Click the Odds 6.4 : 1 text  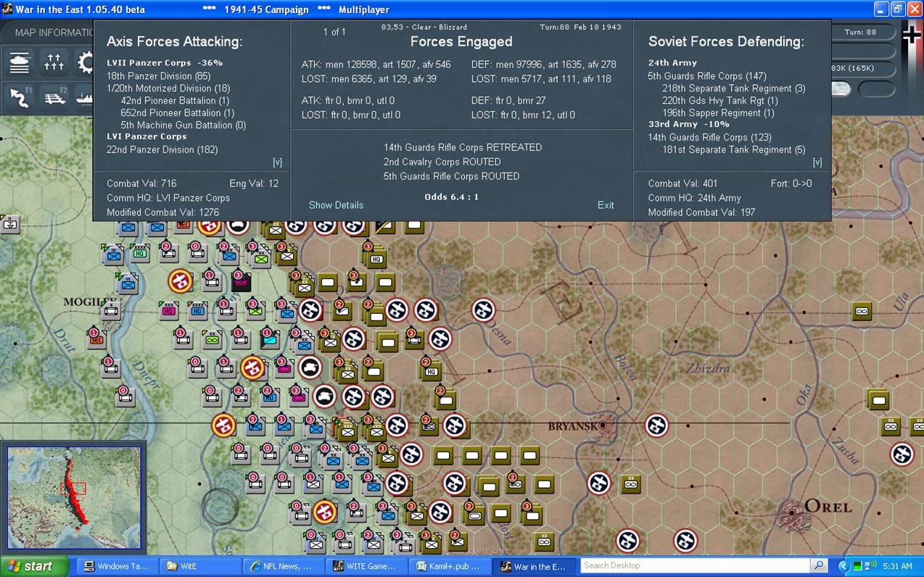tap(452, 196)
